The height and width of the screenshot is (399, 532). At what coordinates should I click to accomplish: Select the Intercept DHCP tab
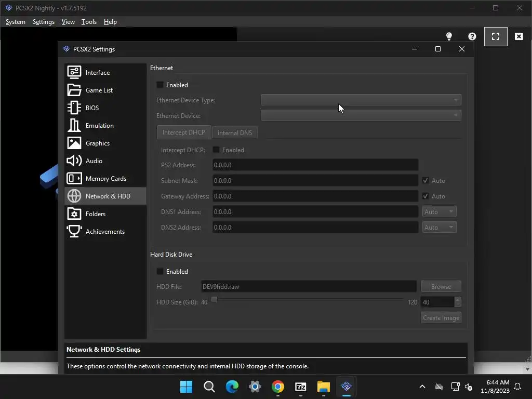click(x=183, y=132)
